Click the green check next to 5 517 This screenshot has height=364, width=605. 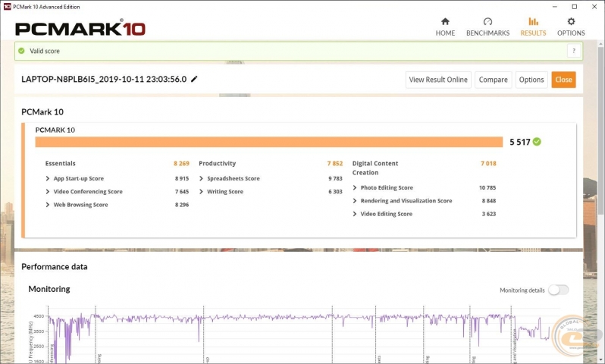click(537, 142)
